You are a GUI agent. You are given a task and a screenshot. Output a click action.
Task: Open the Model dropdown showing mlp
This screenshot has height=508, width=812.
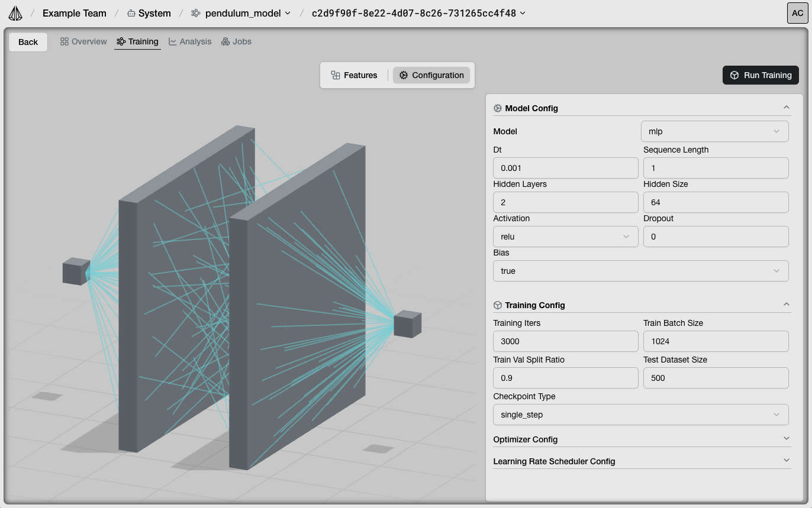(x=714, y=131)
